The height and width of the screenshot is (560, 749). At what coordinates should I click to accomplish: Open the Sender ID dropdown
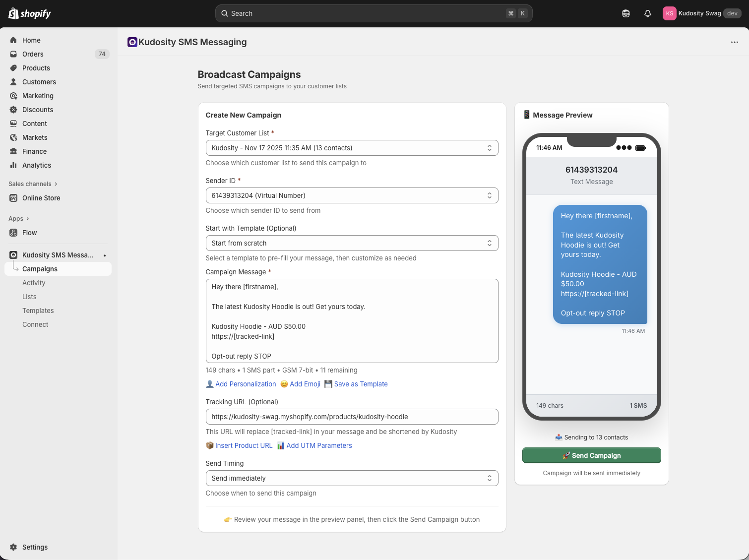(352, 195)
